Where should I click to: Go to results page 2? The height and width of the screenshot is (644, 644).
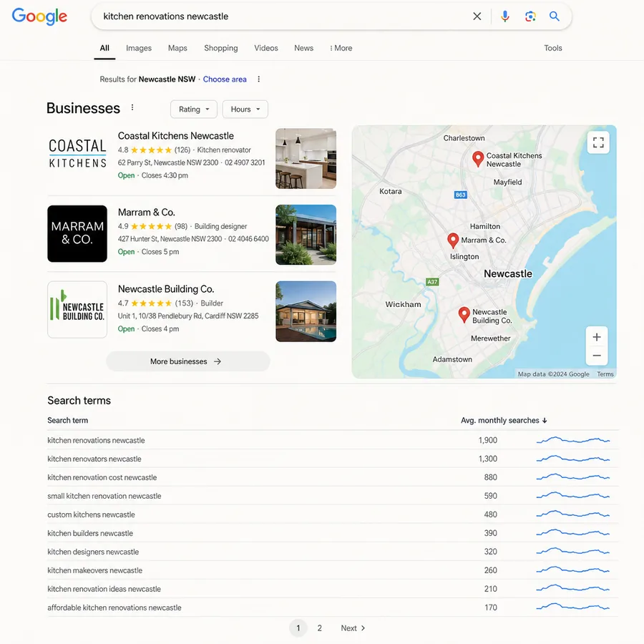tap(320, 628)
